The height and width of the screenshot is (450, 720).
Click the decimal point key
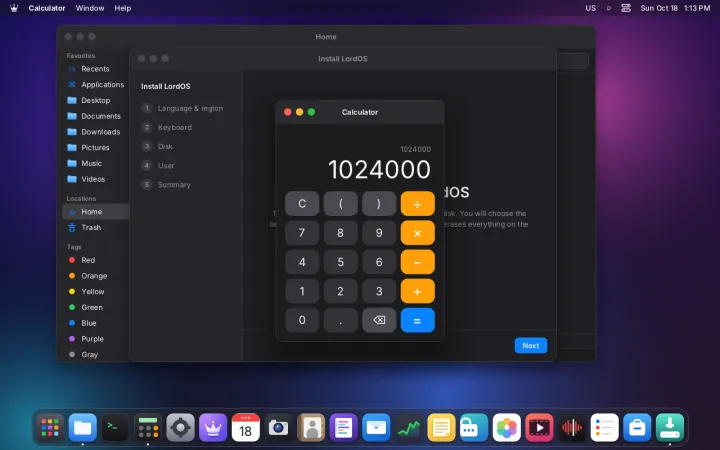341,320
